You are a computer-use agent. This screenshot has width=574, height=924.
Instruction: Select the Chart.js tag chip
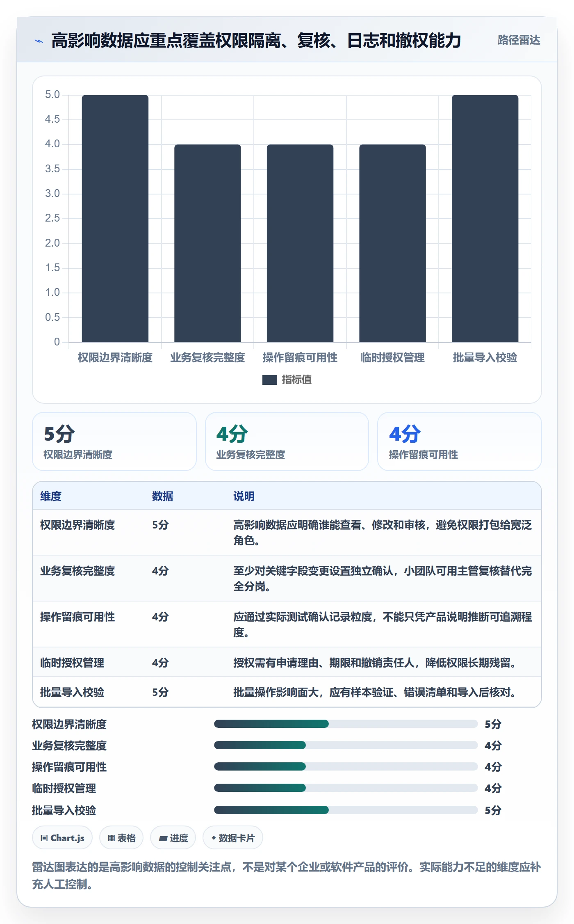coord(62,838)
